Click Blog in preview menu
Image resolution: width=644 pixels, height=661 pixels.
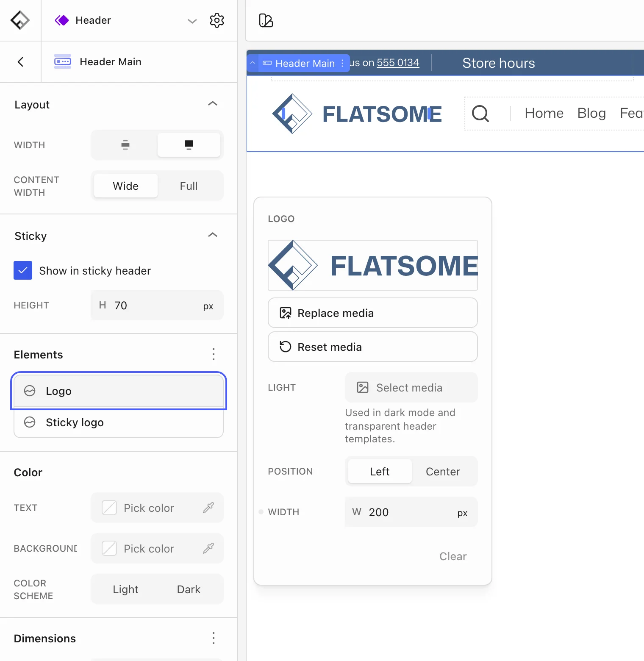coord(591,113)
